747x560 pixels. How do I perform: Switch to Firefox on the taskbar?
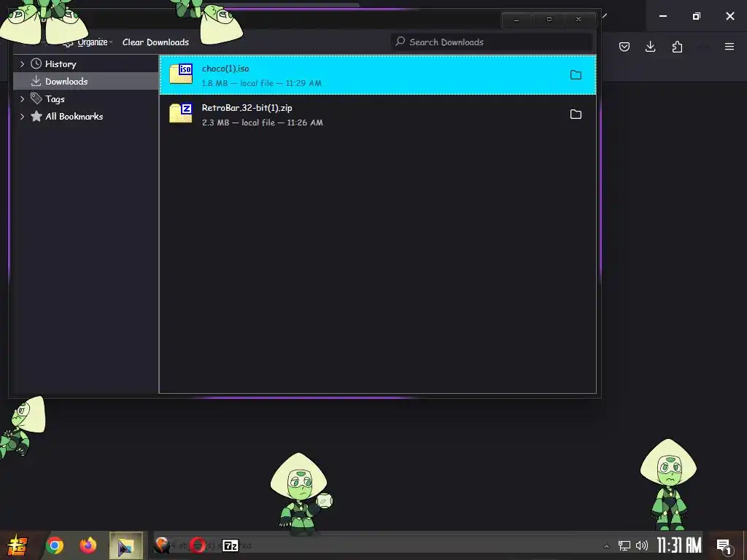pos(88,545)
